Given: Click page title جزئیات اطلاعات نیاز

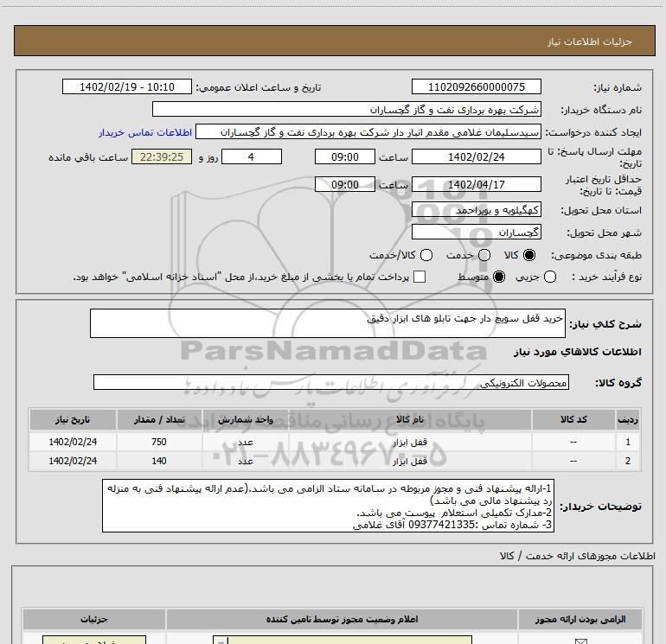Looking at the screenshot, I should (590, 41).
